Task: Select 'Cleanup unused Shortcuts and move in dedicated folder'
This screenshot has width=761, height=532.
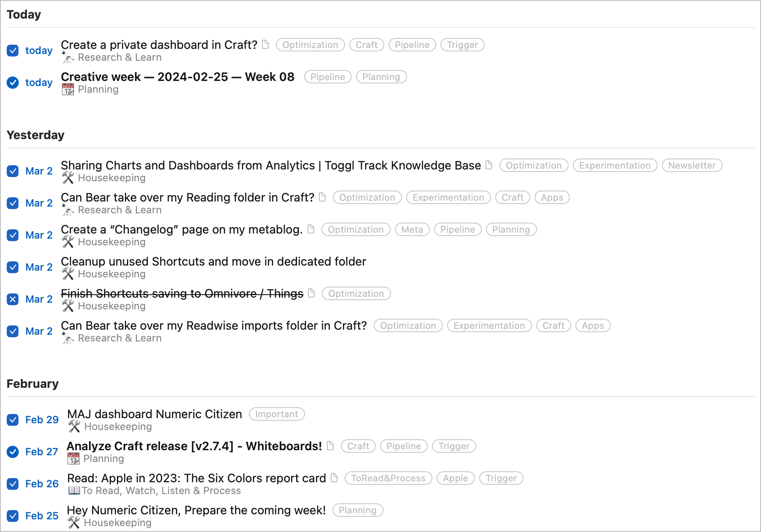Action: pyautogui.click(x=213, y=261)
